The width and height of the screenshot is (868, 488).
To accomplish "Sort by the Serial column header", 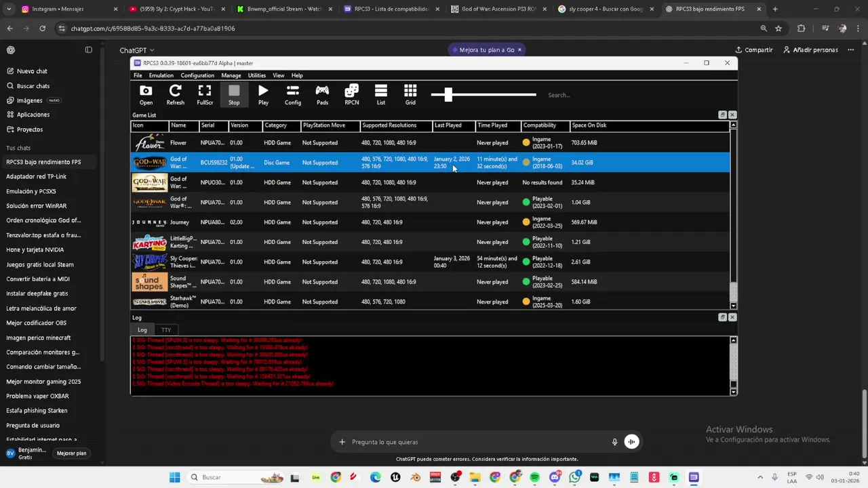I will point(214,125).
